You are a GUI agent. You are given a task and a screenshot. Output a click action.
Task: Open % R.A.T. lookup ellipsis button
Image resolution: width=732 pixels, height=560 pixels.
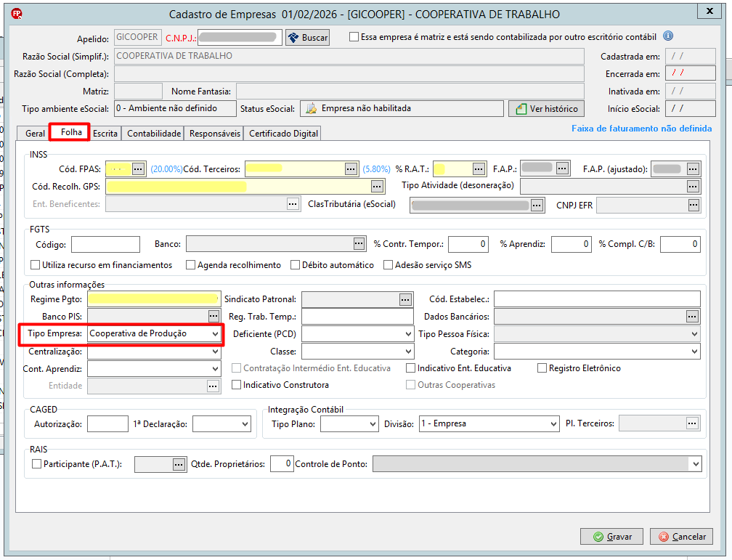coord(479,169)
